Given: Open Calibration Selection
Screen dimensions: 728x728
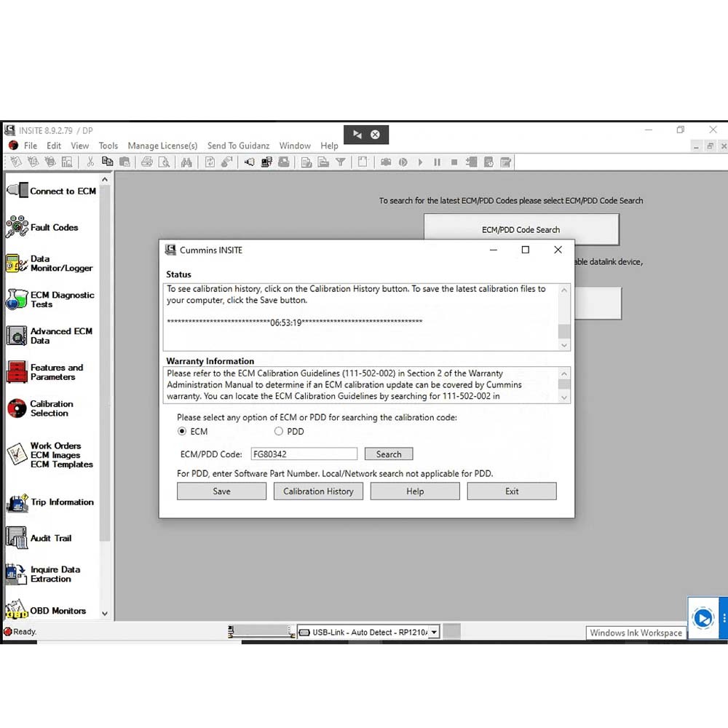Looking at the screenshot, I should pos(40,408).
